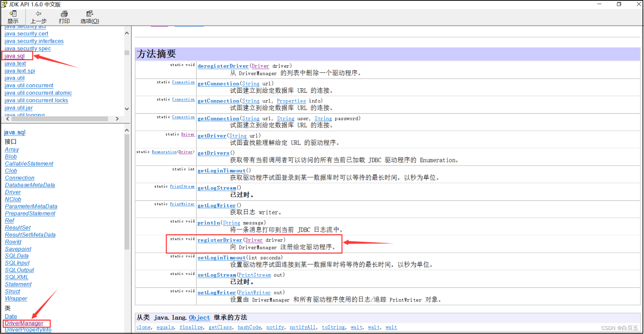Open setLogStream method link
Screen dimensions: 644x334
(217, 275)
